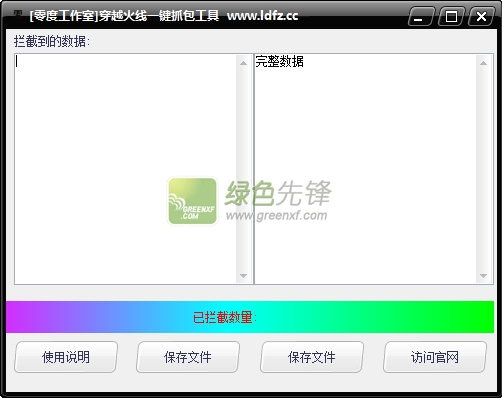Click the 已拦截数量 counter label
Image resolution: width=502 pixels, height=398 pixels.
[x=225, y=317]
